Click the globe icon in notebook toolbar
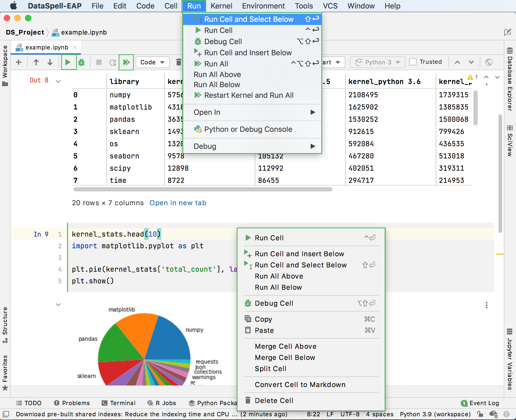Image resolution: width=516 pixels, height=420 pixels. [489, 62]
